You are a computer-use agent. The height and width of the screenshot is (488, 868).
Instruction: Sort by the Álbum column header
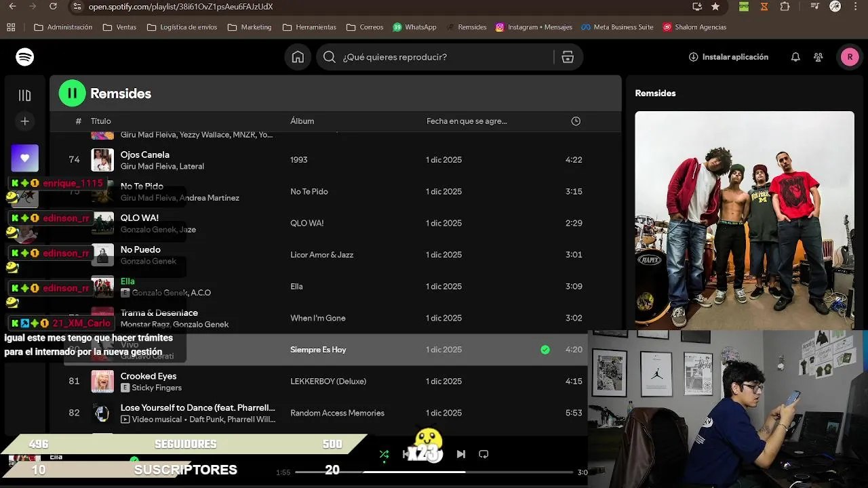[x=302, y=121]
